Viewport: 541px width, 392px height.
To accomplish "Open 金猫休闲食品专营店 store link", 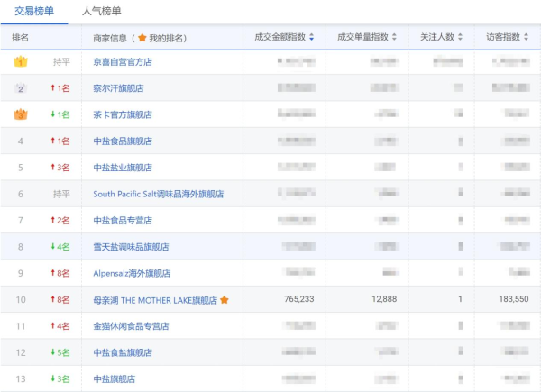I will (x=131, y=326).
